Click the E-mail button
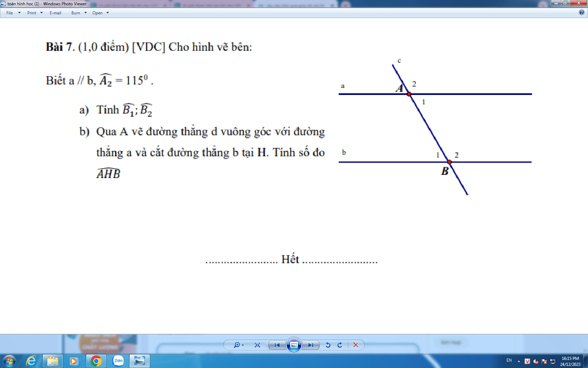Screen dimensions: 588x368 (x=55, y=13)
